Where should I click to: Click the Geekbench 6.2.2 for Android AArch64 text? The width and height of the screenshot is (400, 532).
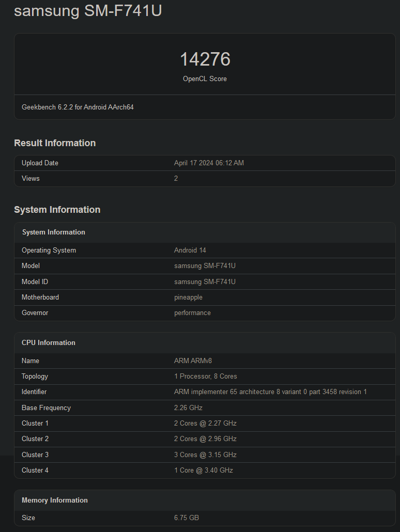[x=78, y=107]
